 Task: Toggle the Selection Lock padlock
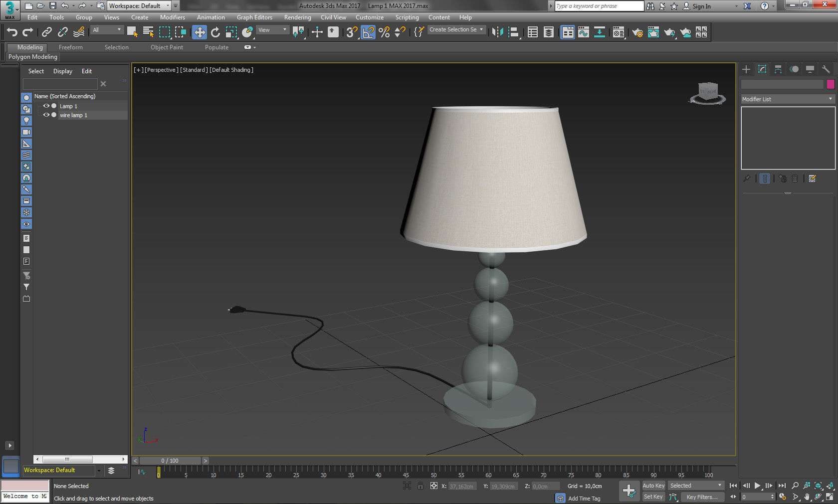tap(420, 486)
